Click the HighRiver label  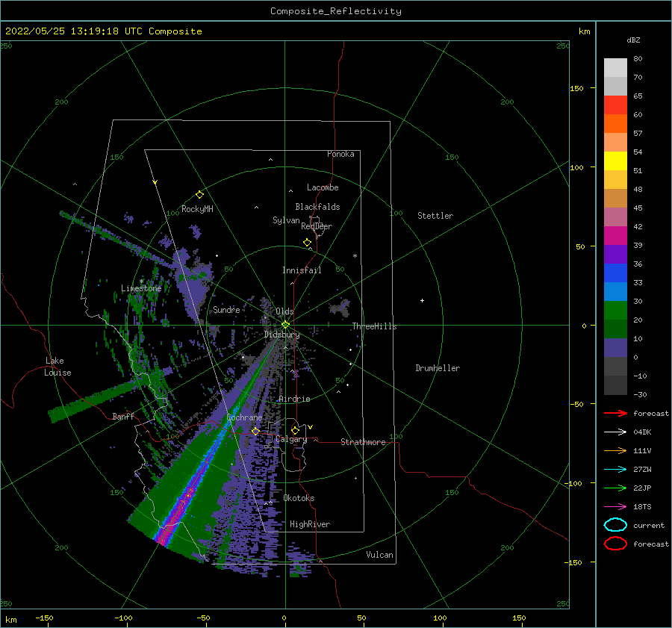310,524
